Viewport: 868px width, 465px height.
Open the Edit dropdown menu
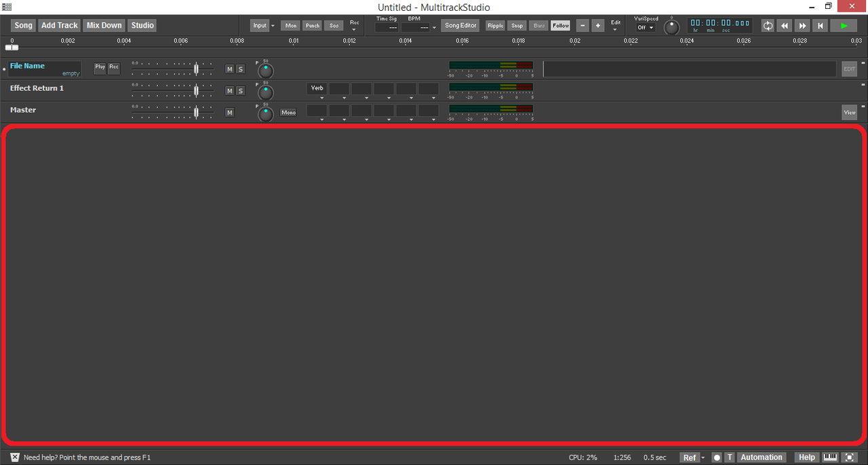point(615,26)
